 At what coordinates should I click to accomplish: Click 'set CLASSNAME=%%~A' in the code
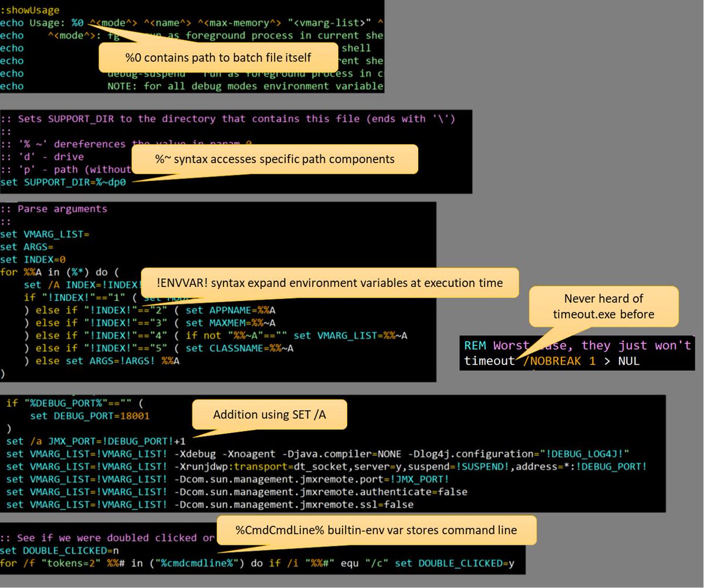(239, 349)
